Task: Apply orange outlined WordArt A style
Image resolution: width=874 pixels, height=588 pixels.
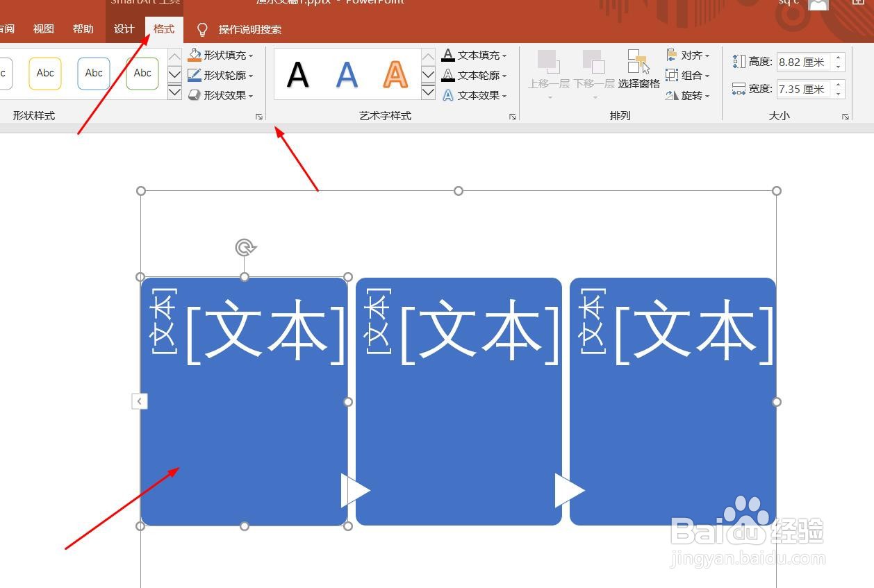Action: (395, 74)
